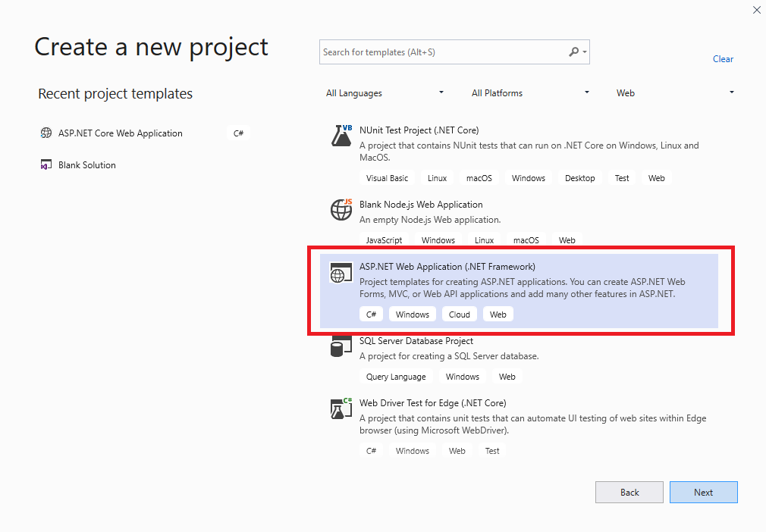Click the SQL Server Database Project icon
Viewport: 766px width, 532px height.
pyautogui.click(x=341, y=347)
